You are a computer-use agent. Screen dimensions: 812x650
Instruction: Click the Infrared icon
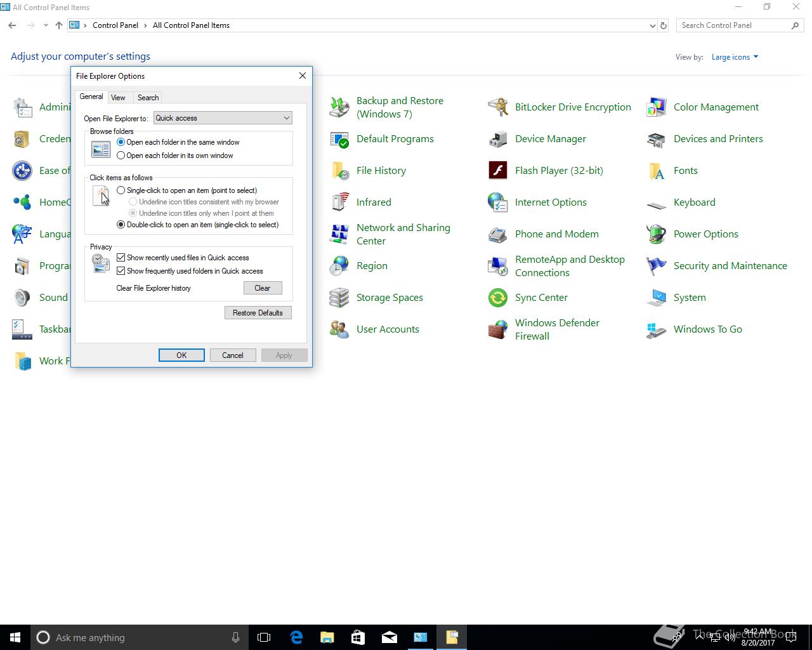click(339, 202)
